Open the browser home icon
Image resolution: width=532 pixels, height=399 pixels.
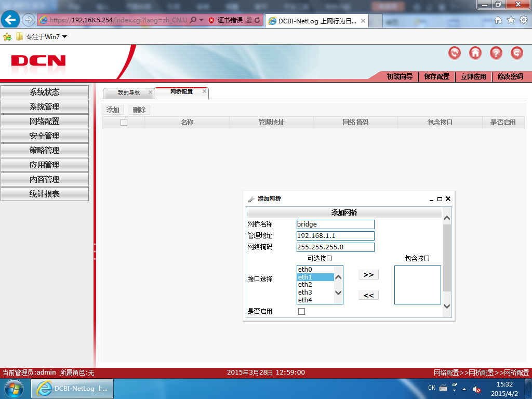pyautogui.click(x=498, y=20)
